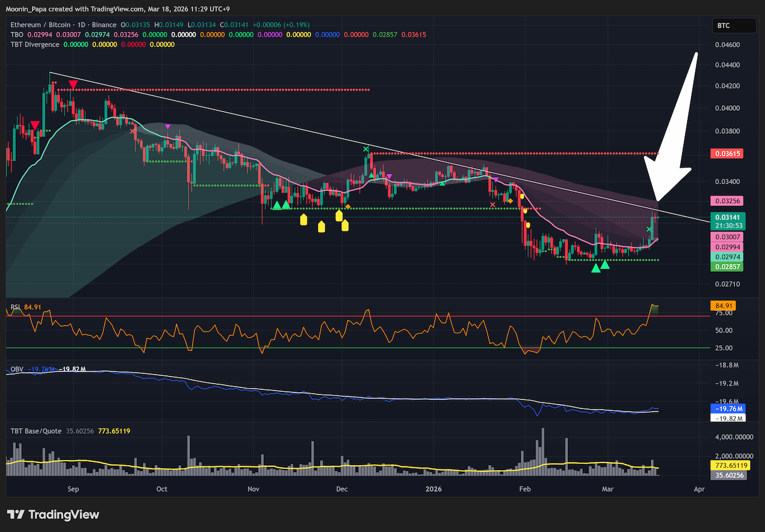Select the gray 35.60256 volume tag
This screenshot has width=765, height=532.
(x=727, y=475)
